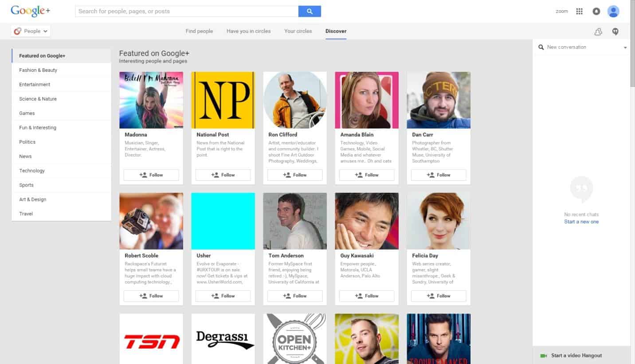Follow Robert Scoble
635x364 pixels.
pyautogui.click(x=151, y=296)
